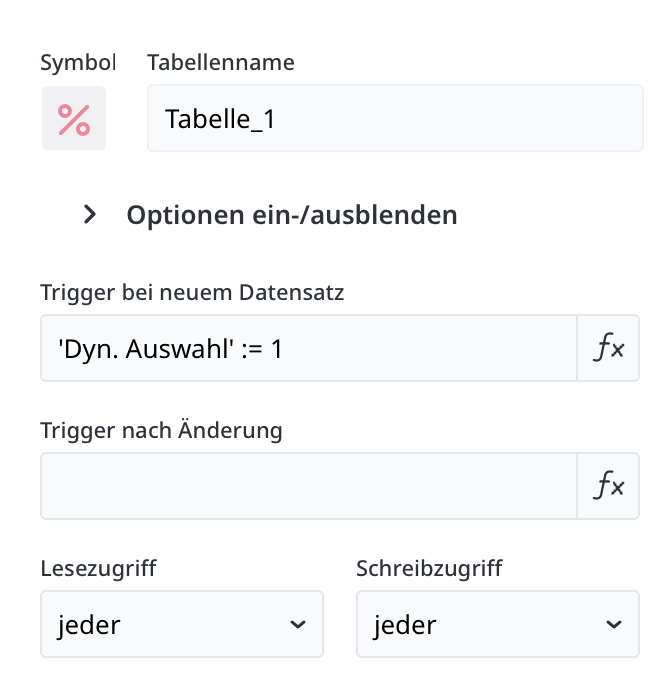Click the Schreibzugriff label
Viewport: 672px width, 678px height.
tap(429, 568)
